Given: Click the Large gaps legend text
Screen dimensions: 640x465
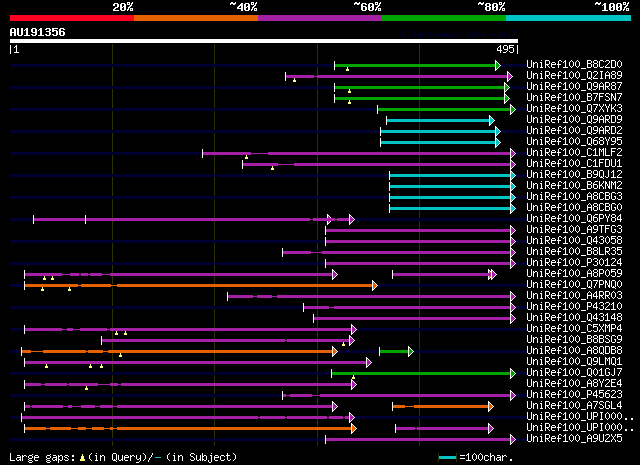Looking at the screenshot, I should click(x=123, y=457).
